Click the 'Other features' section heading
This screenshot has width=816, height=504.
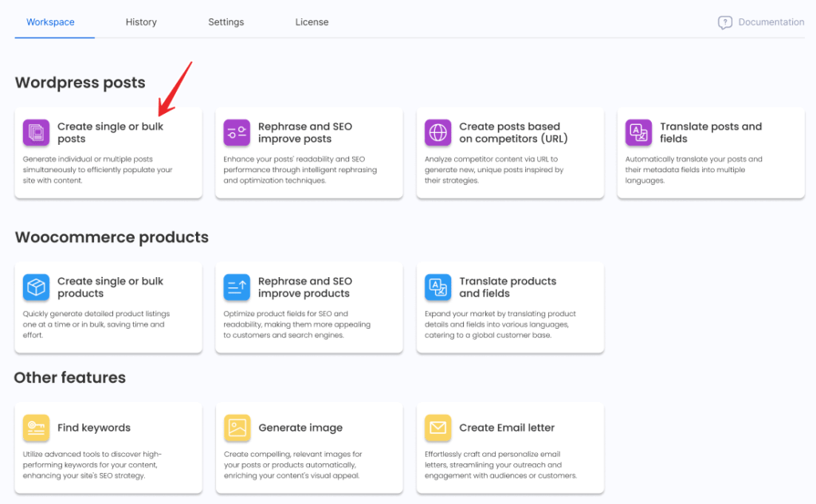click(70, 377)
